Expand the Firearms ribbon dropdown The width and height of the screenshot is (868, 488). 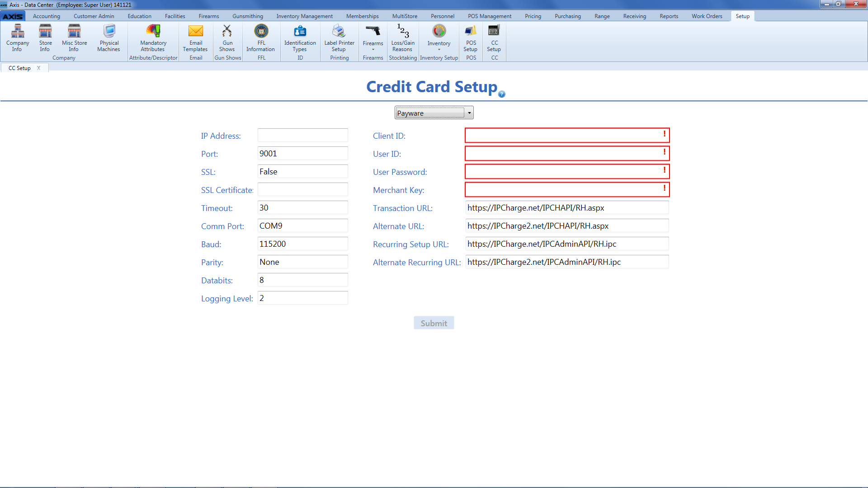[373, 38]
